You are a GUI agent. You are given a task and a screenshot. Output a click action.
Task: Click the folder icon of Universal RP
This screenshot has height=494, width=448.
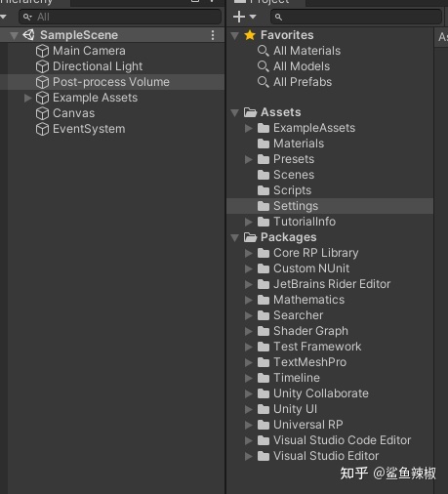(x=264, y=425)
